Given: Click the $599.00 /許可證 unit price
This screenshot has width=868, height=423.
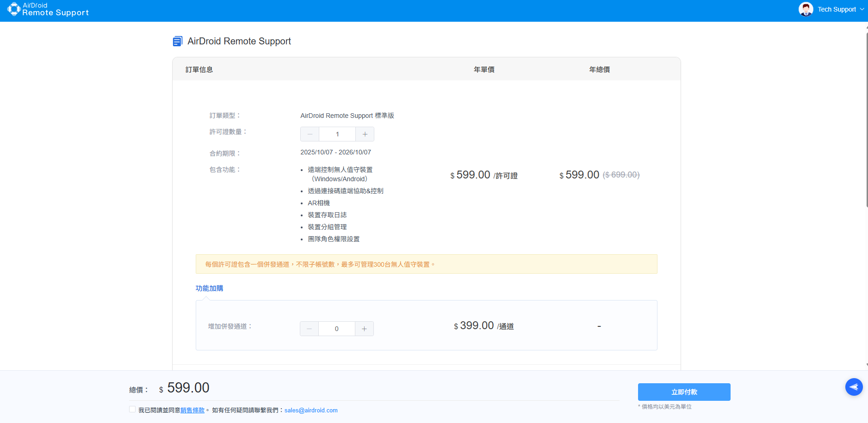Looking at the screenshot, I should pyautogui.click(x=484, y=175).
